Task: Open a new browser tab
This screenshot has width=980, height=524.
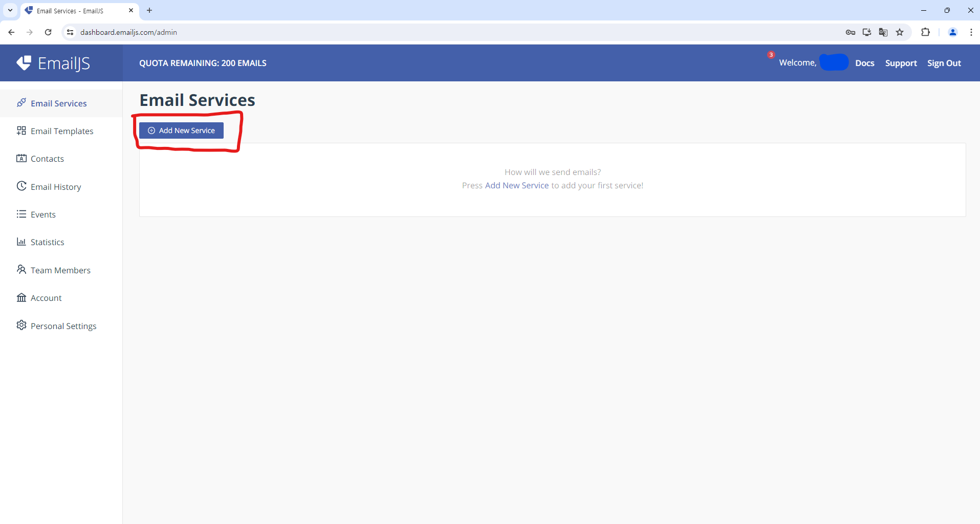Action: tap(149, 10)
